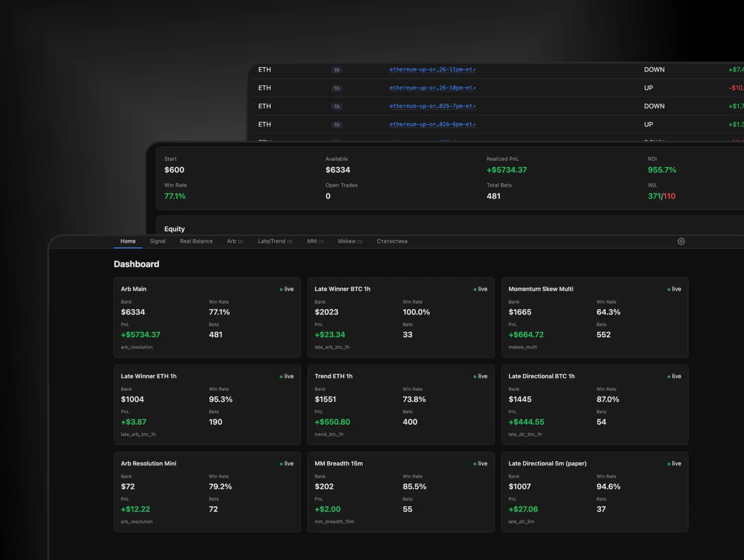Open dashboard settings via the gear icon

click(681, 241)
